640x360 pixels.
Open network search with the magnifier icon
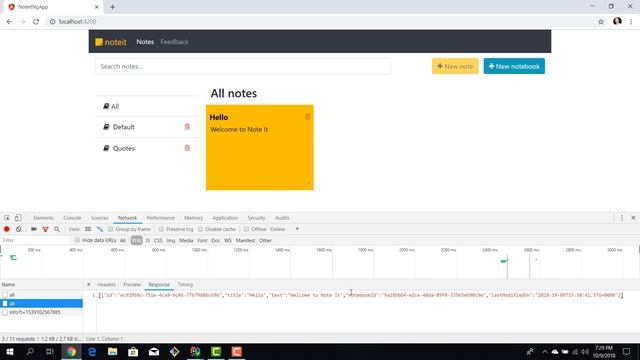[57, 229]
